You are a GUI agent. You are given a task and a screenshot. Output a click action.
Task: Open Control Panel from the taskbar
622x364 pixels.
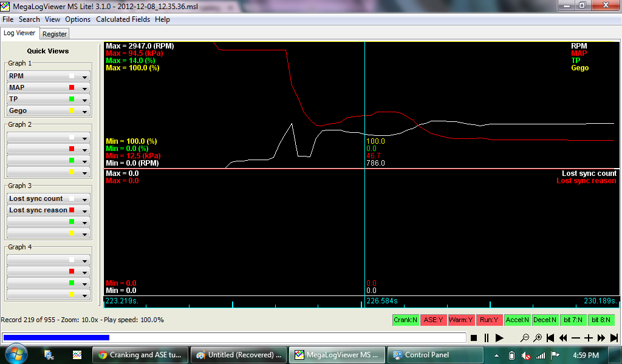(x=436, y=355)
